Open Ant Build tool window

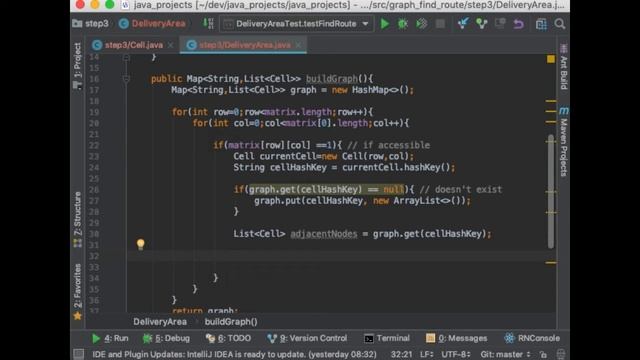coord(564,67)
